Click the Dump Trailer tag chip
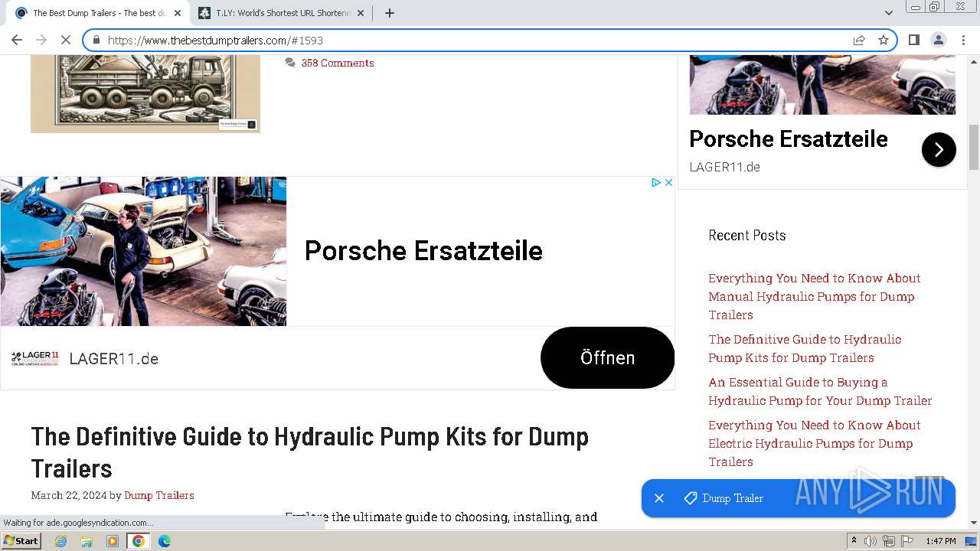The width and height of the screenshot is (980, 551). 724,498
